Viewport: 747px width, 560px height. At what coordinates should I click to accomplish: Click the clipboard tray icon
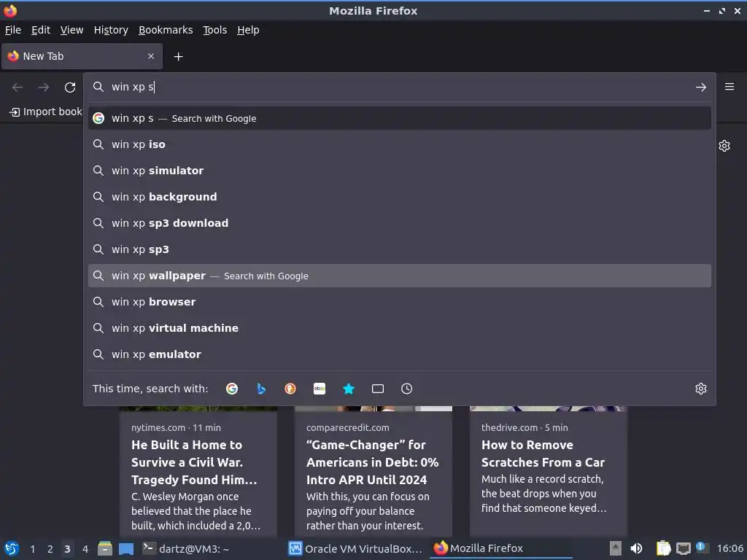click(x=663, y=548)
